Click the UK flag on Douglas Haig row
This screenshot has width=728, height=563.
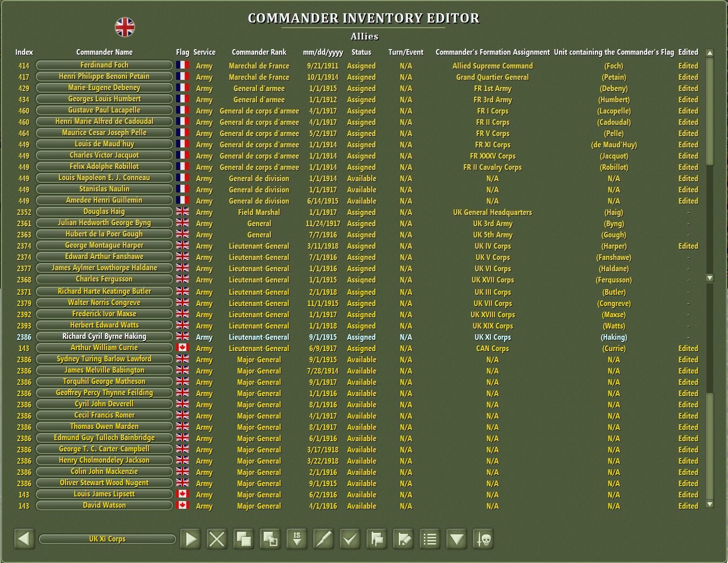182,211
